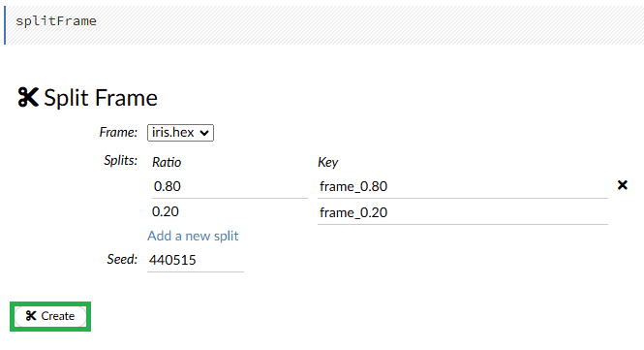Click the Add a new split link
Screen dimensions: 644x350
point(193,236)
